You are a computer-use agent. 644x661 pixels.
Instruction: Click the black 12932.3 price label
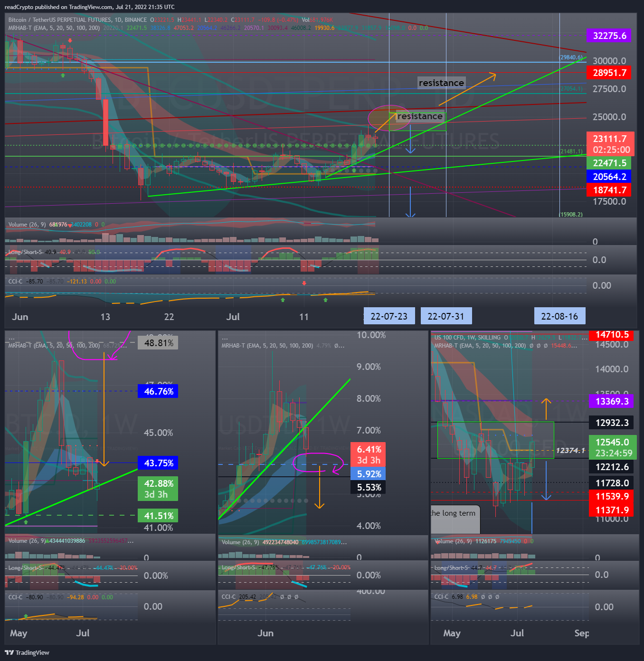pyautogui.click(x=612, y=423)
